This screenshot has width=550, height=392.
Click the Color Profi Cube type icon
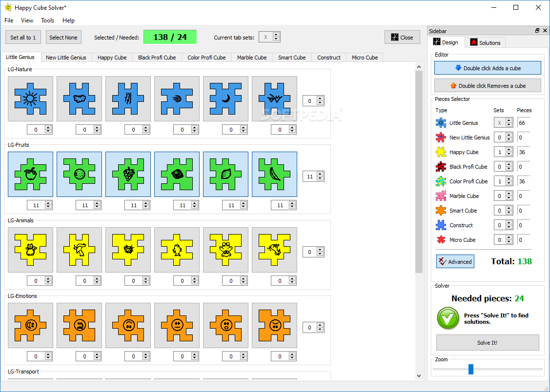tap(441, 181)
